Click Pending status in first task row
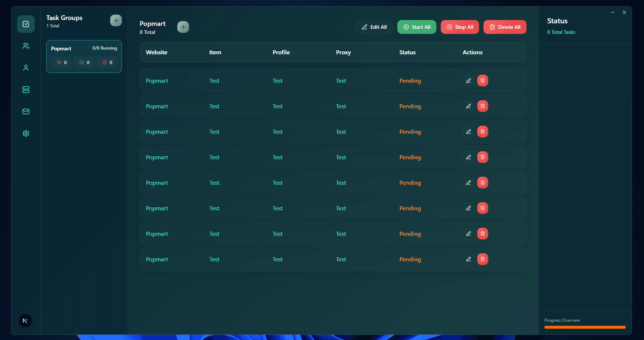This screenshot has height=340, width=644. (410, 81)
